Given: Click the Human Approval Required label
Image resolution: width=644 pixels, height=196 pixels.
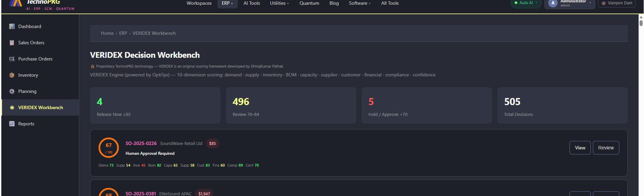Looking at the screenshot, I should pos(150,153).
